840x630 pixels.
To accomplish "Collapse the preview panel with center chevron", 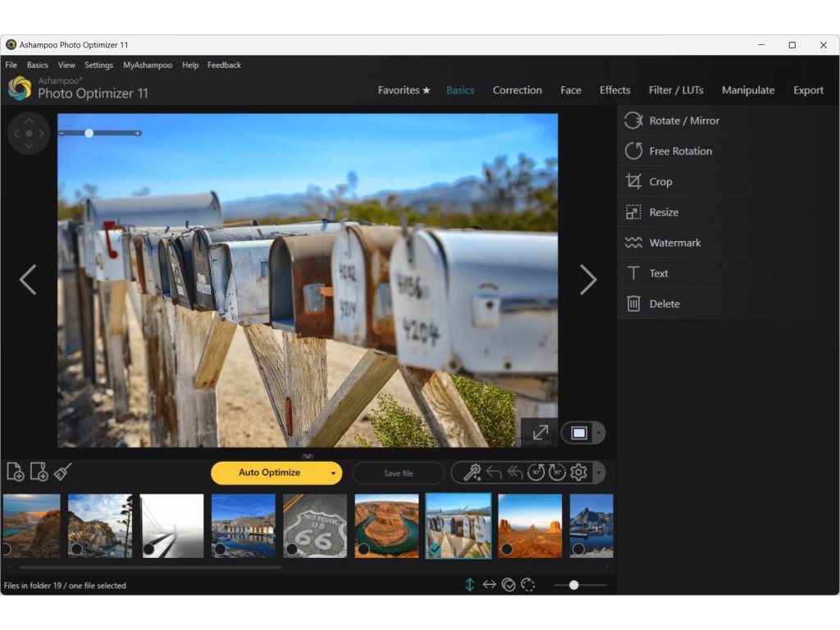I will [308, 456].
